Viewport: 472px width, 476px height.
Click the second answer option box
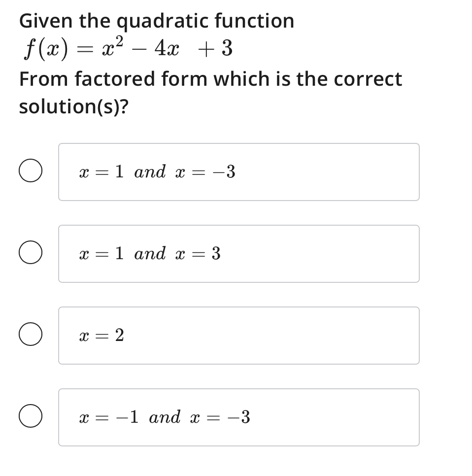tap(238, 253)
